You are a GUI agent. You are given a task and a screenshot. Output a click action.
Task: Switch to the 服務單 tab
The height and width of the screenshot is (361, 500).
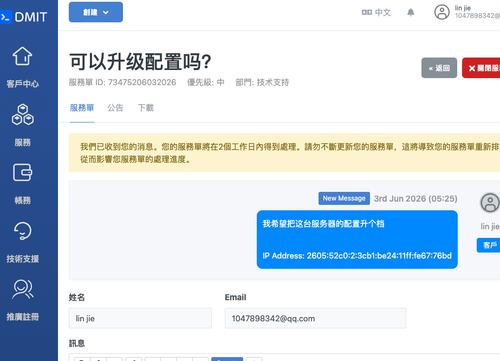tap(82, 108)
